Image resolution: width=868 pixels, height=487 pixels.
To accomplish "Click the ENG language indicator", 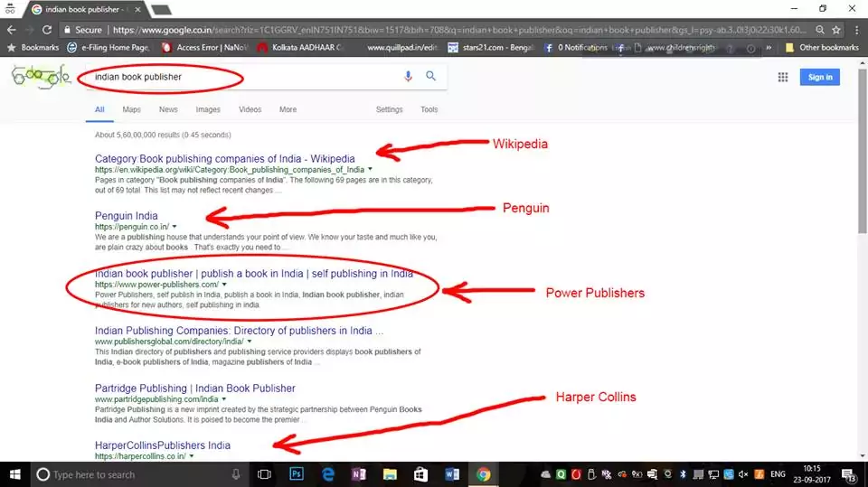I will coord(778,474).
